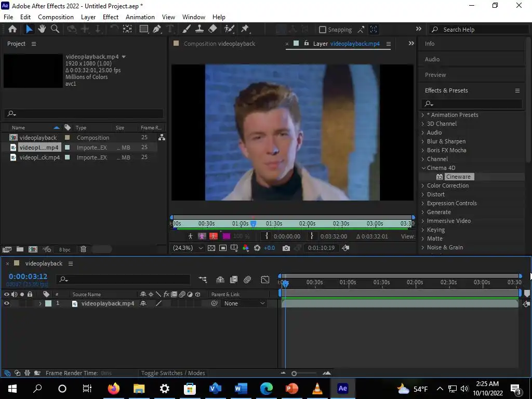Toggle the lock icon beside Layer tab

pos(307,43)
